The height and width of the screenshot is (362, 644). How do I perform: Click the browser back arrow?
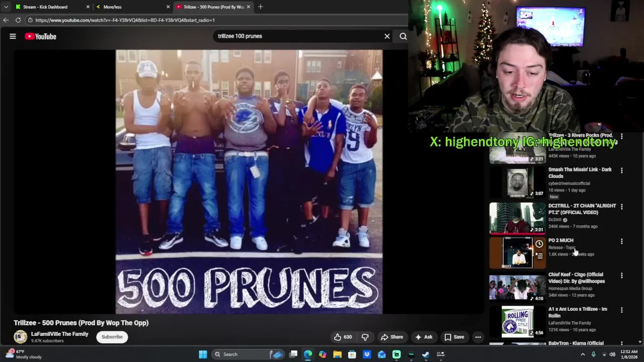tap(6, 20)
